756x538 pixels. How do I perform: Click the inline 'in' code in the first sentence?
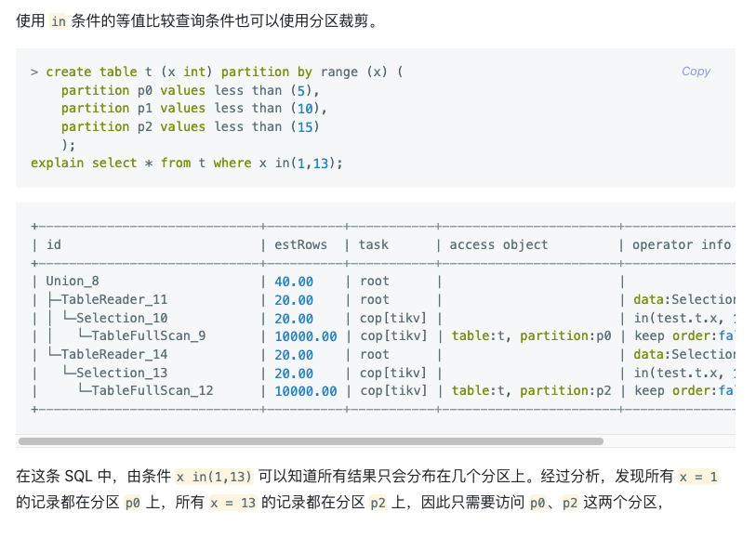pyautogui.click(x=58, y=21)
